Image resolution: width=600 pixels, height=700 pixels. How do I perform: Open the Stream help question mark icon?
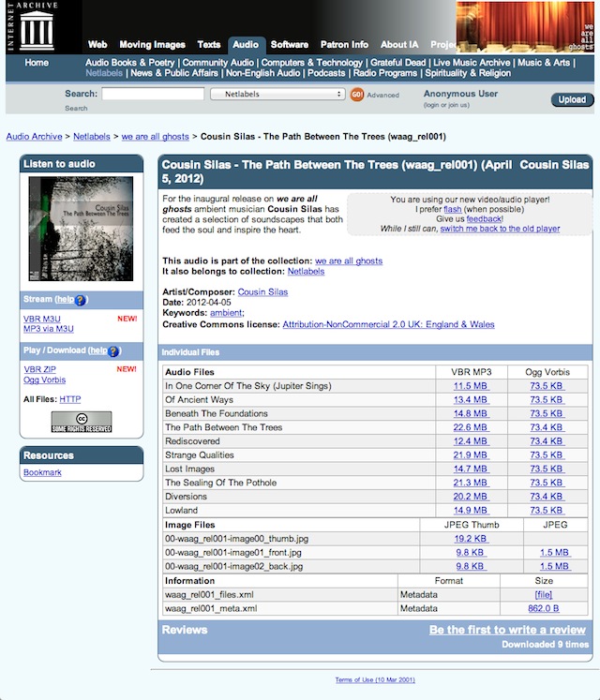(x=80, y=300)
